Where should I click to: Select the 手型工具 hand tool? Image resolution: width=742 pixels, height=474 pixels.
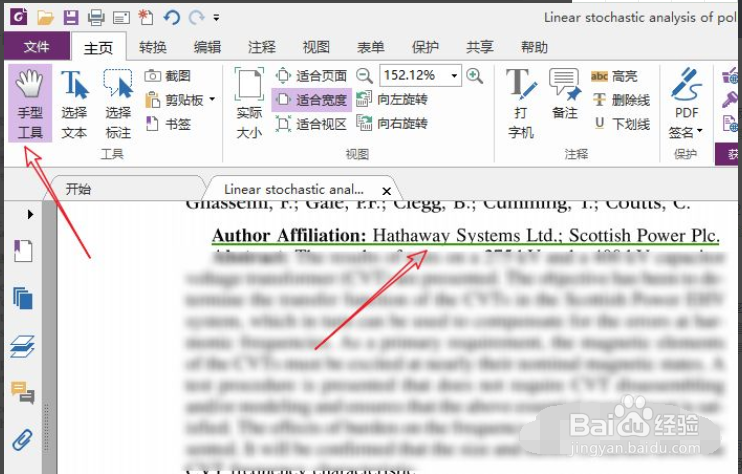point(30,104)
